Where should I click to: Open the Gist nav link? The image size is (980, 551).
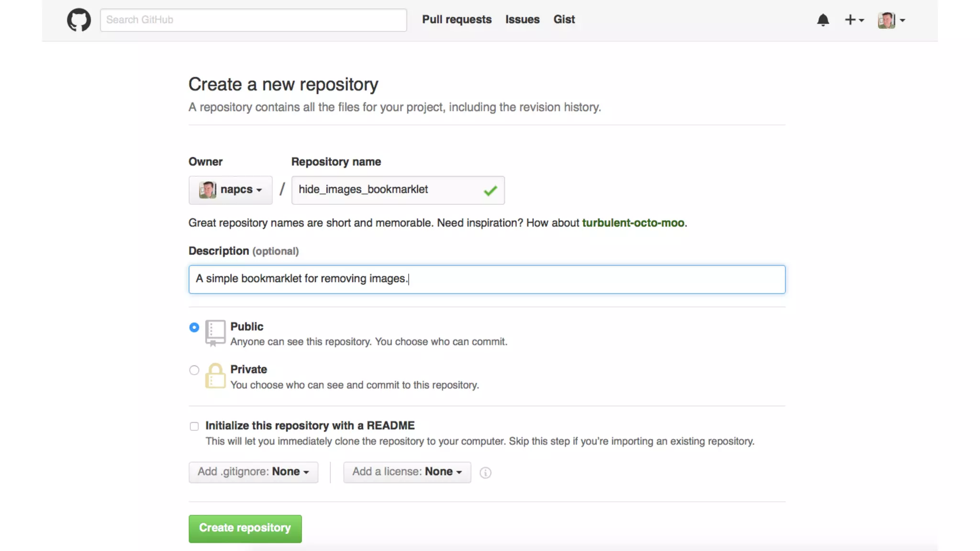[564, 20]
